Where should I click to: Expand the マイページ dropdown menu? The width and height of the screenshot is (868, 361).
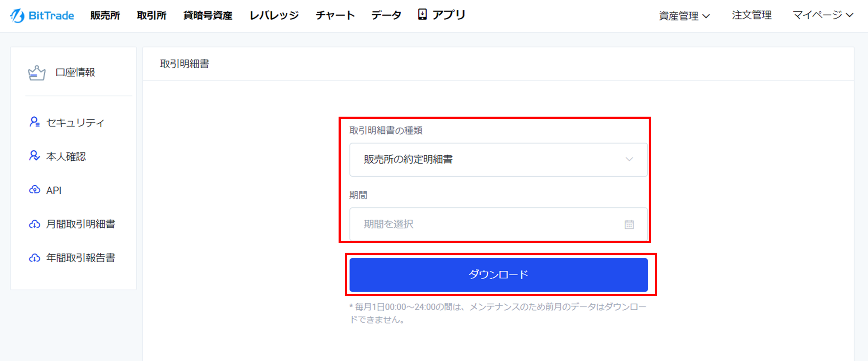(x=823, y=15)
